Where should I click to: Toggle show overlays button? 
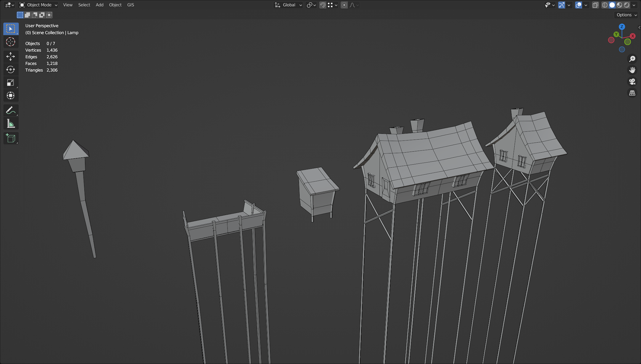pyautogui.click(x=579, y=5)
